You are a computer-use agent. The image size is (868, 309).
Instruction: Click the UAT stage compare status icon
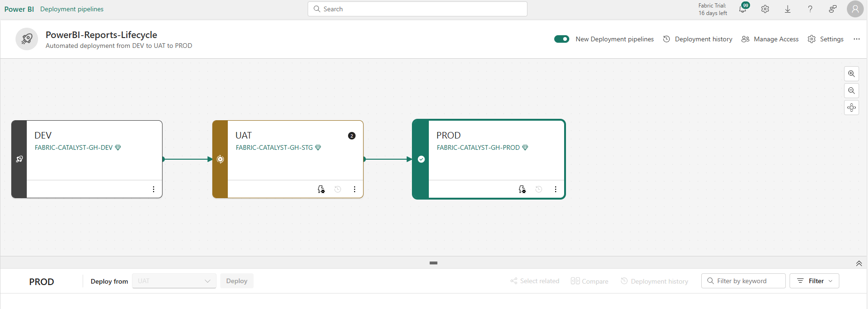220,159
